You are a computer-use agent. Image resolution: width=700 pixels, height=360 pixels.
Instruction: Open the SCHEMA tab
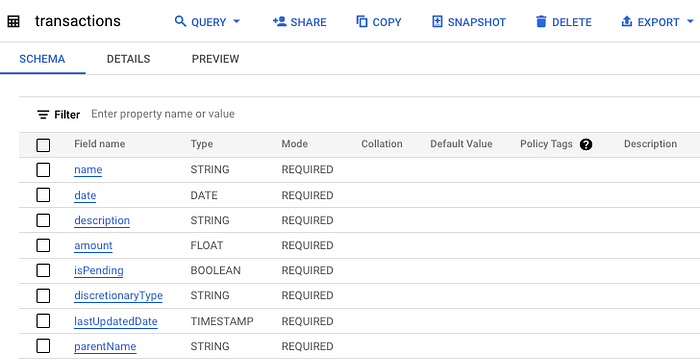[42, 59]
